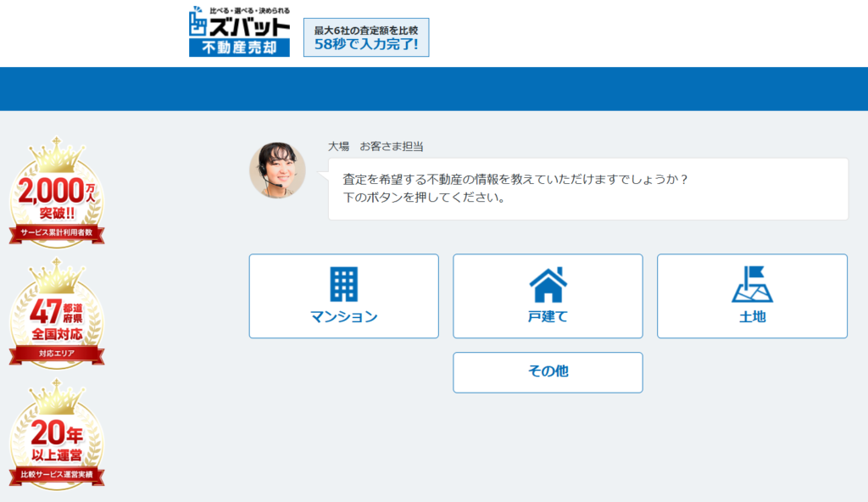868x502 pixels.
Task: Click the サービス累計利用者数 red ribbon
Action: click(57, 231)
